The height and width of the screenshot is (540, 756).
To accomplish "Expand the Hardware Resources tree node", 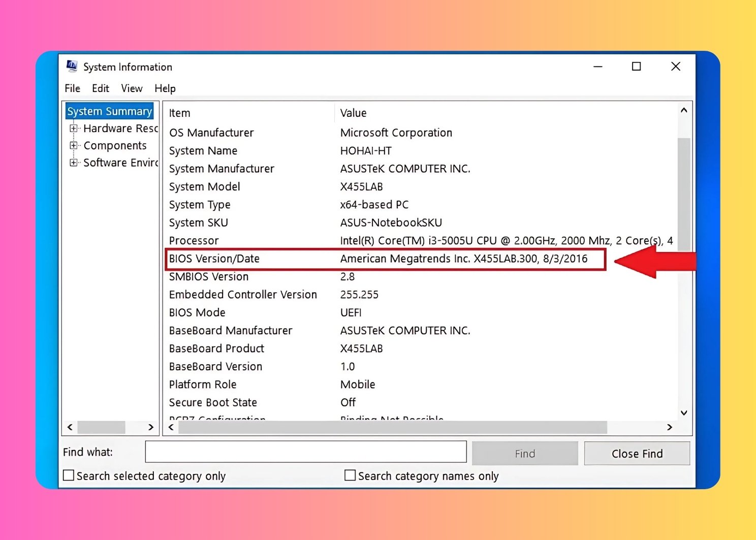I will (74, 129).
